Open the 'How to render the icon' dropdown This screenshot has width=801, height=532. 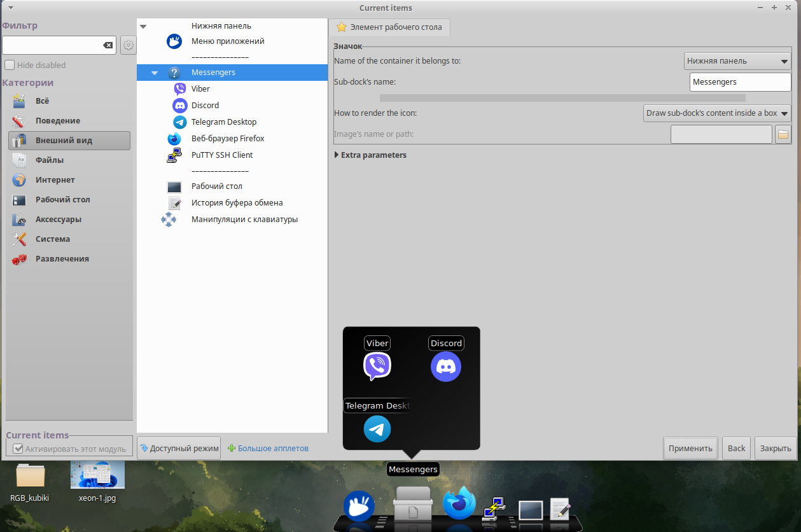coord(717,113)
